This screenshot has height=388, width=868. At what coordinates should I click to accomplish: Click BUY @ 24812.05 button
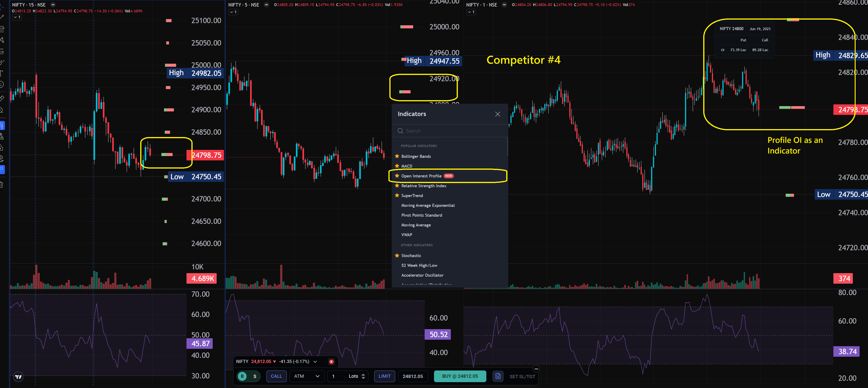460,376
